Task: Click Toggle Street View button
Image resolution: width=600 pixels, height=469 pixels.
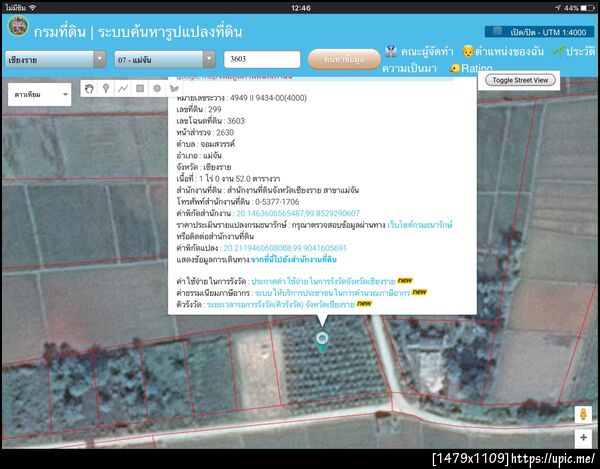Action: (520, 80)
